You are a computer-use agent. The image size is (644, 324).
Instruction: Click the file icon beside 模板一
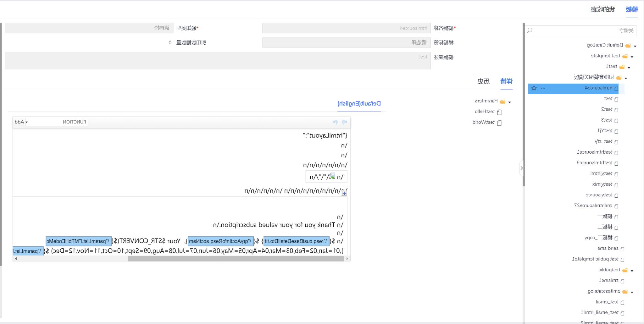pos(616,217)
